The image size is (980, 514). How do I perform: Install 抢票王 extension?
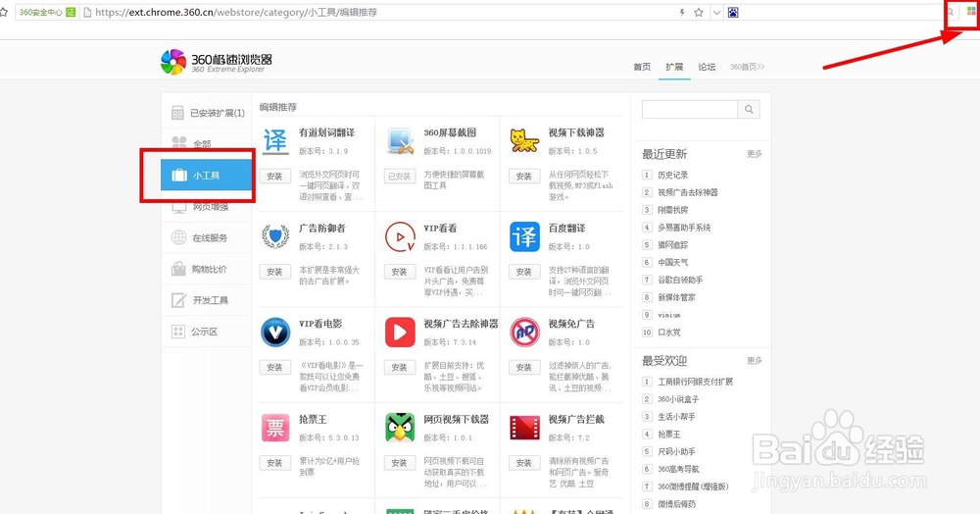click(x=275, y=463)
